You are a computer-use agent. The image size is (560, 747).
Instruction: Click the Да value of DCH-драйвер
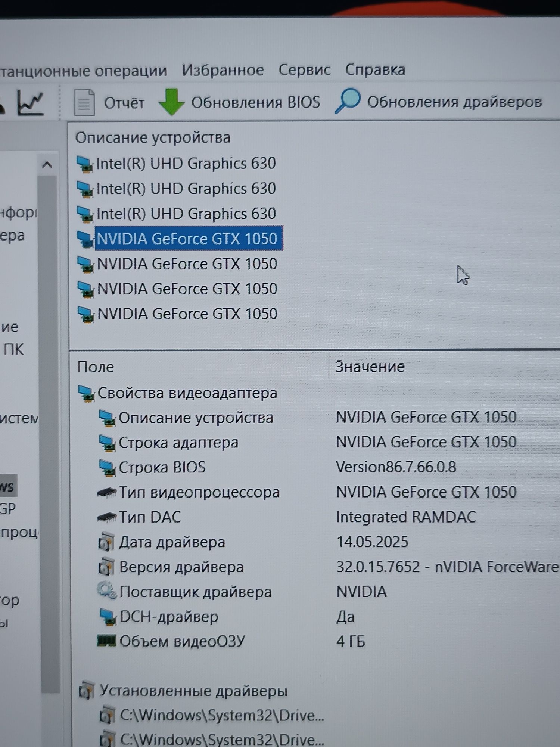click(x=345, y=617)
